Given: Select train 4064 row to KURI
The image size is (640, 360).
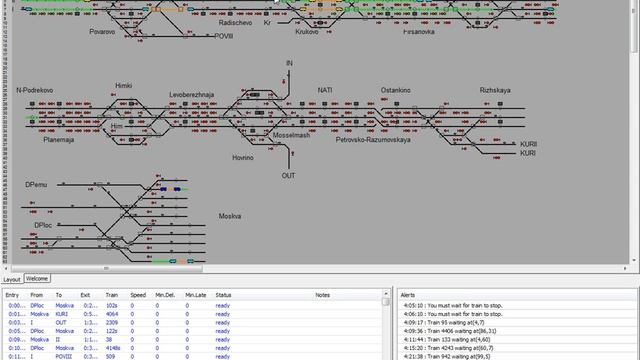Looking at the screenshot, I should point(193,314).
